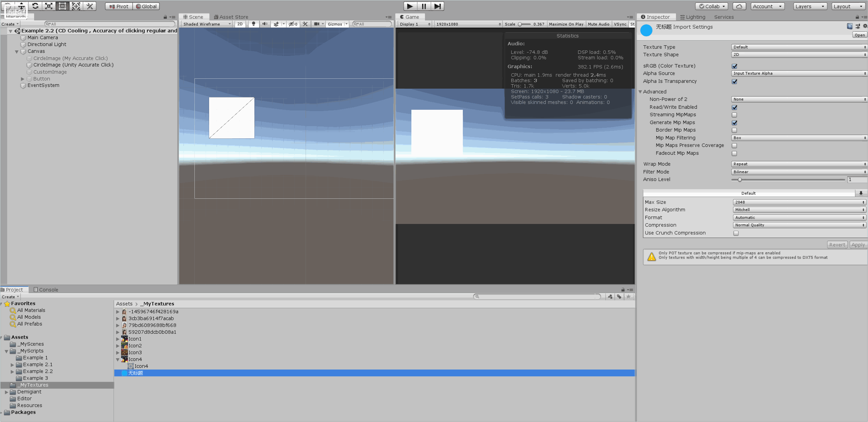Expand the Button object in Hierarchy
868x422 pixels.
pos(23,79)
